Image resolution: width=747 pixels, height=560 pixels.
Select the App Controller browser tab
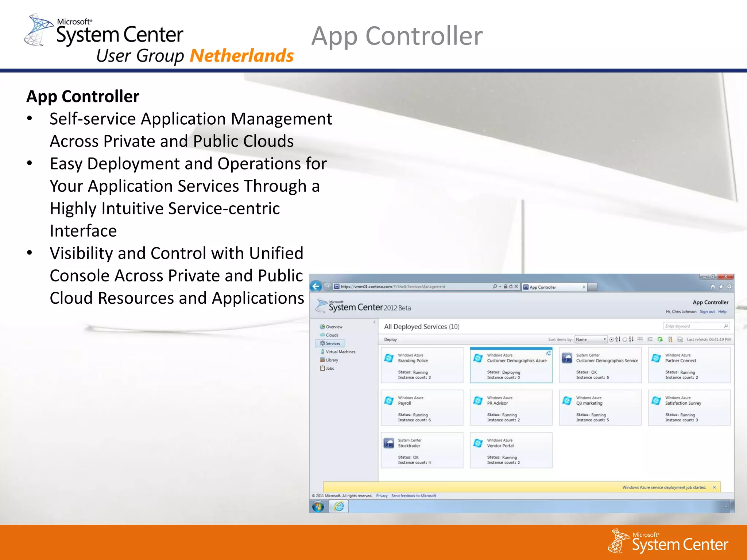tap(554, 287)
